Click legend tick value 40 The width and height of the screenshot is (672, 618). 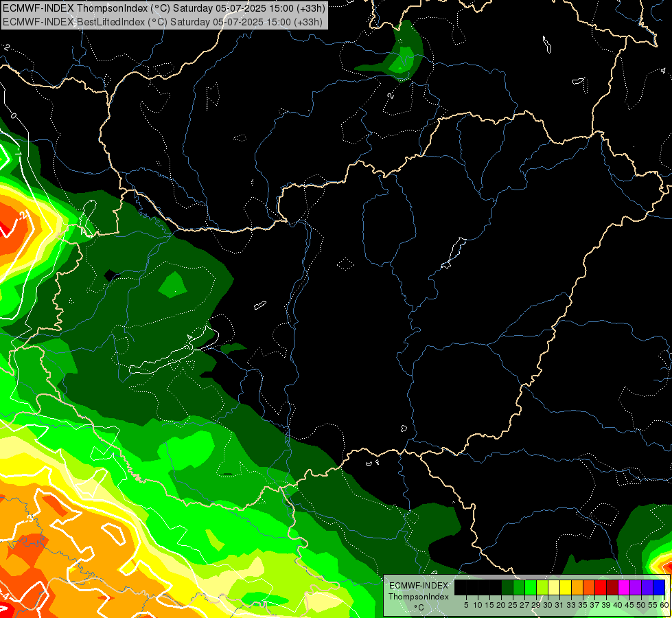618,605
